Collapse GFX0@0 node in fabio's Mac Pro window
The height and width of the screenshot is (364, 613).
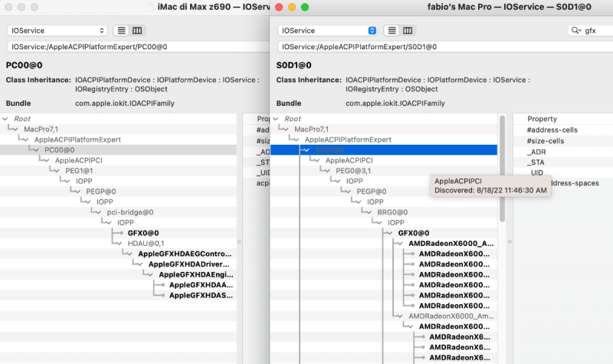(389, 233)
